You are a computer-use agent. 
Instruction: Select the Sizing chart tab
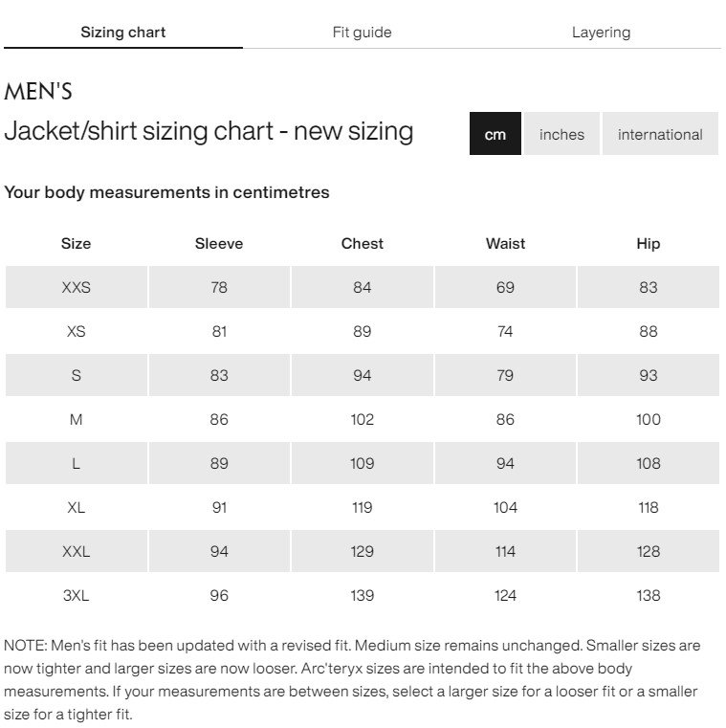122,33
